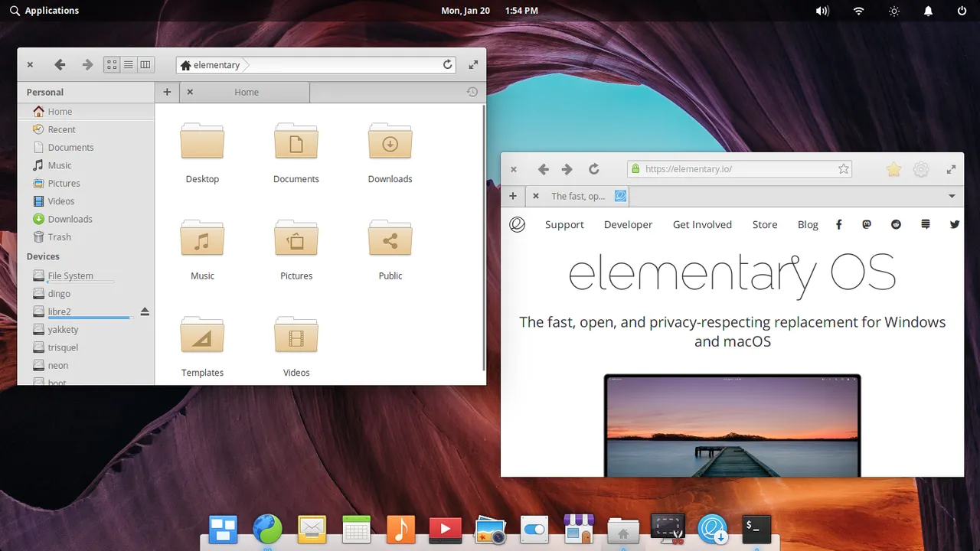Select the Documents folder icon
The height and width of the screenshot is (551, 980).
pyautogui.click(x=296, y=142)
